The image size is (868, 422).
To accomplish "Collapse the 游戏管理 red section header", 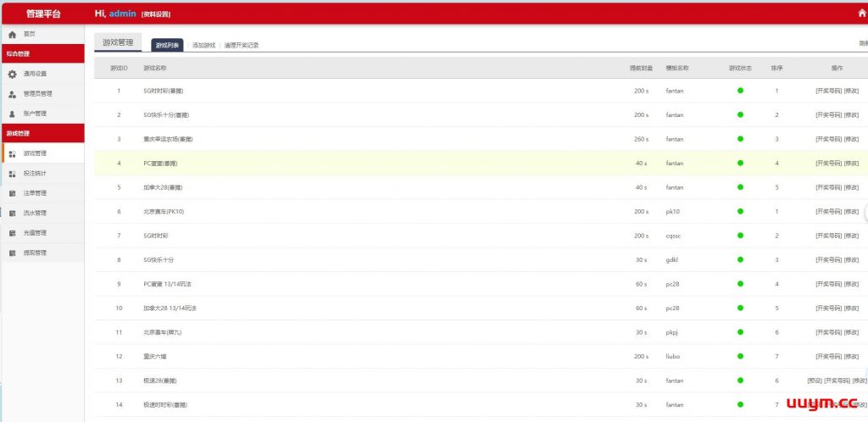I will click(x=42, y=133).
